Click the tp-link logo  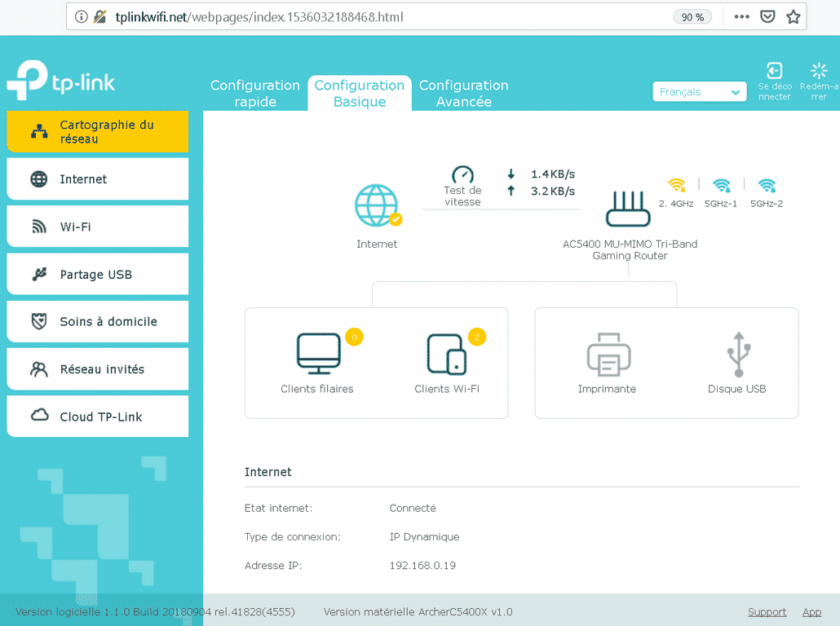(x=60, y=80)
